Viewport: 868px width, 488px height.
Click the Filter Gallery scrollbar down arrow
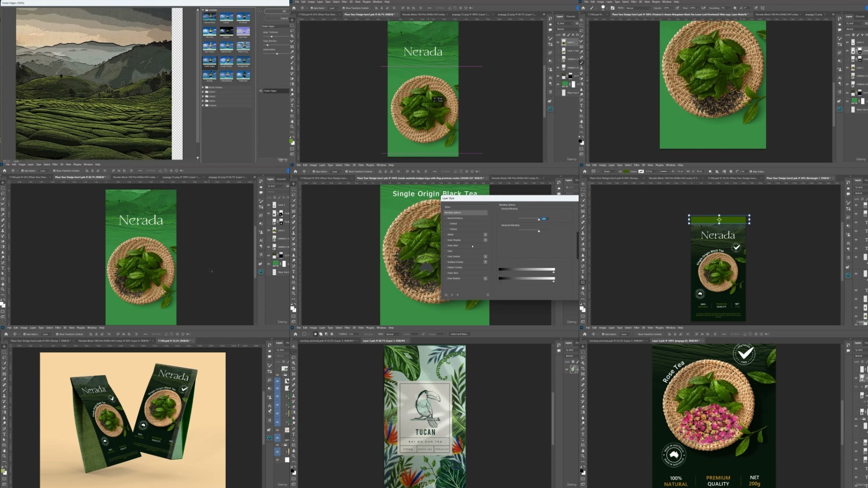point(197,158)
